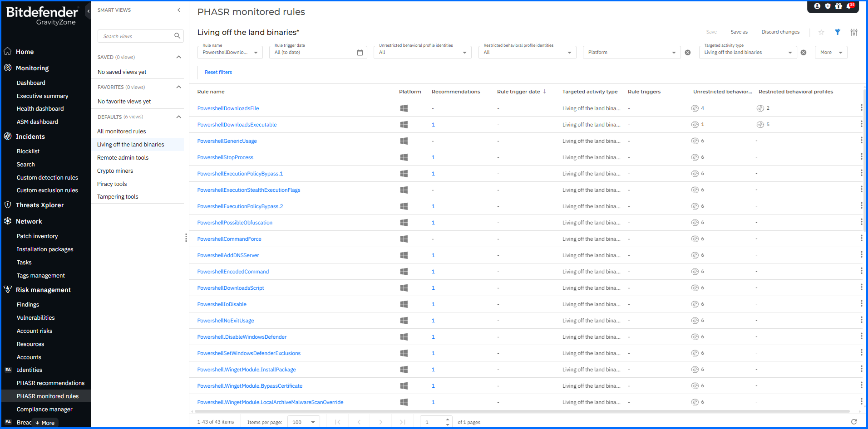Click the Discard changes button
868x429 pixels.
[x=780, y=32]
